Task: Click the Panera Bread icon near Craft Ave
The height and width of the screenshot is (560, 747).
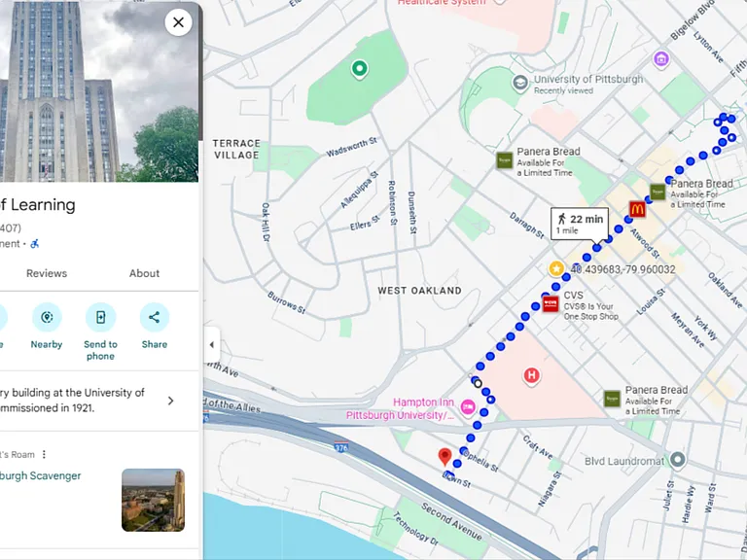Action: pyautogui.click(x=612, y=399)
